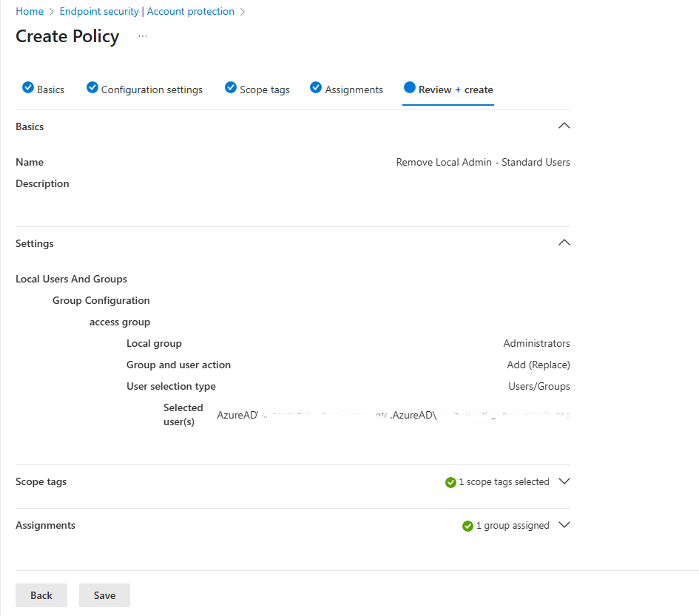699x616 pixels.
Task: Open the ellipsis menu next to Create Policy
Action: [142, 38]
